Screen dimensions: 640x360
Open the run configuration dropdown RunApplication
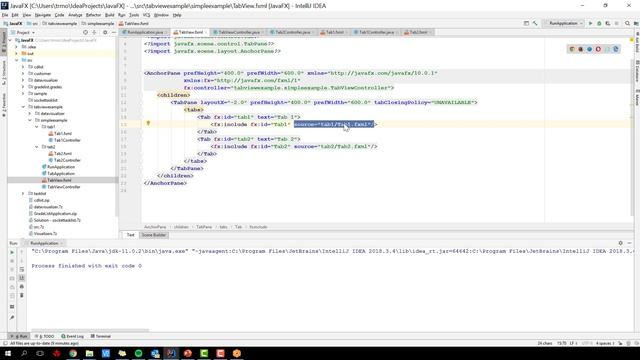(565, 24)
